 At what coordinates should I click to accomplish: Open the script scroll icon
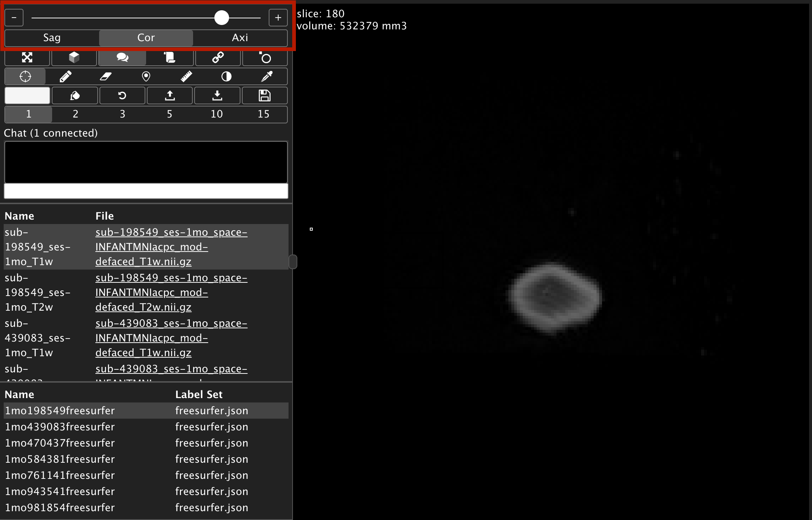click(x=170, y=58)
